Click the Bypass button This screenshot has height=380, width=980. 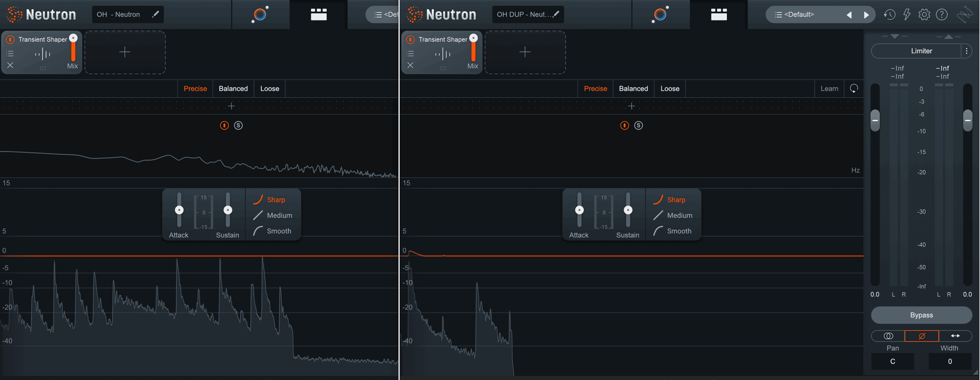click(922, 315)
